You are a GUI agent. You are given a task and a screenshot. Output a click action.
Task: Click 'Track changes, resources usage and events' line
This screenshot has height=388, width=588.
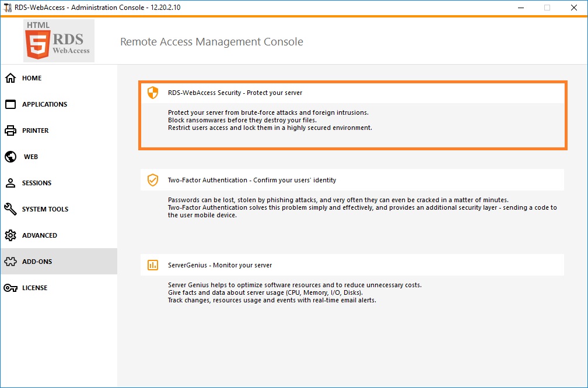272,301
